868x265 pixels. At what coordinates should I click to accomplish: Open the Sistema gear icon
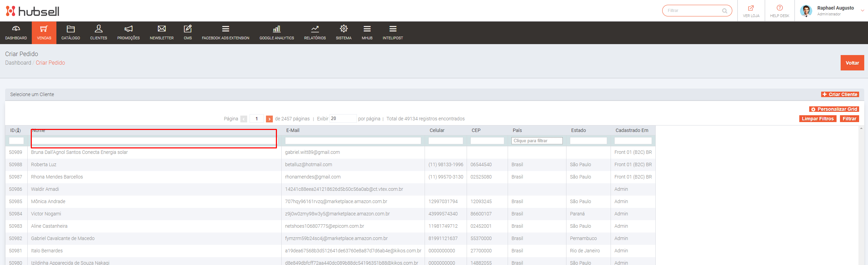[344, 29]
